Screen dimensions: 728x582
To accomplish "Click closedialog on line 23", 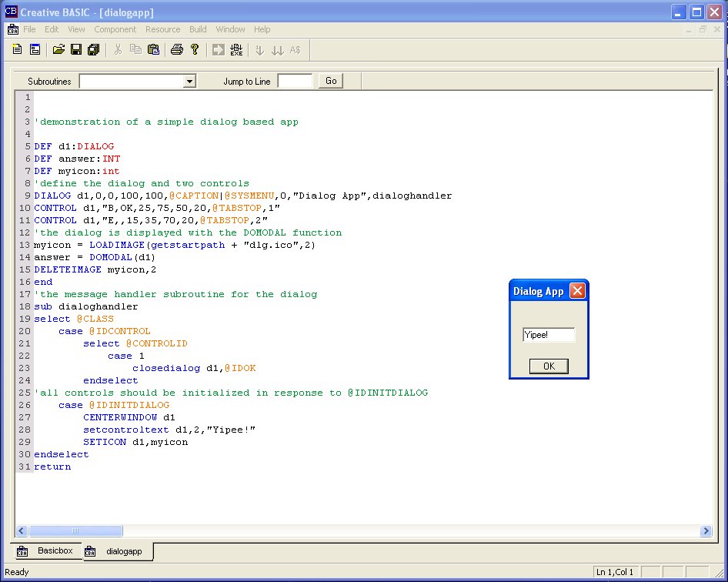I will [x=166, y=368].
